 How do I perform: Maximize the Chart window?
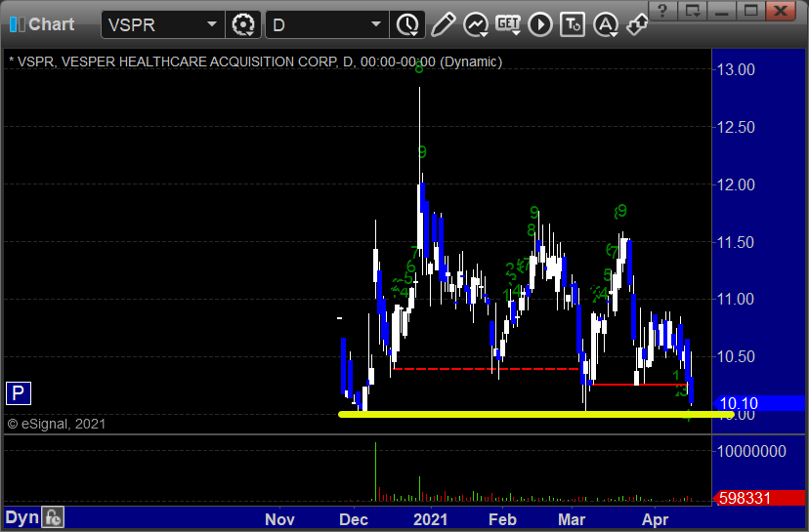pyautogui.click(x=751, y=11)
